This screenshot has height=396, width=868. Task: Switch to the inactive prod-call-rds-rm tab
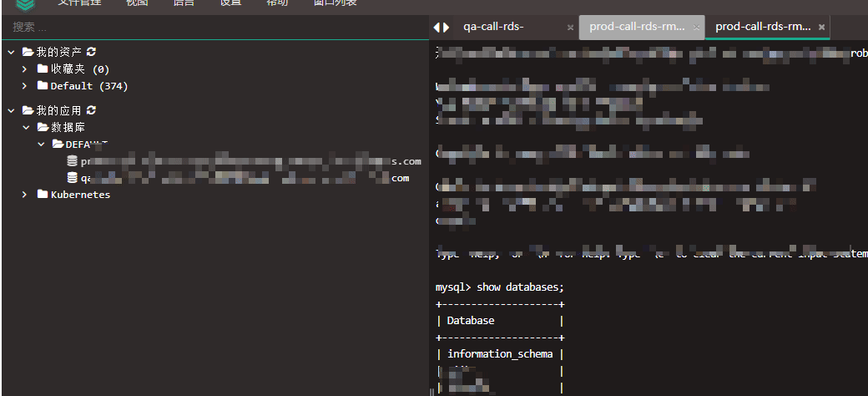point(637,27)
